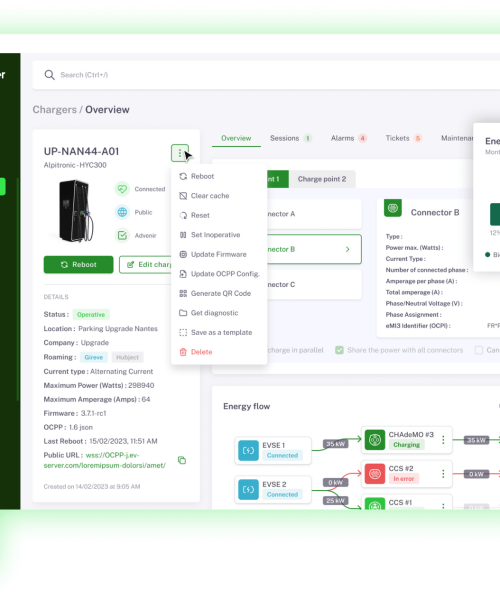Click the Charging status badge
This screenshot has height=600, width=500.
[407, 445]
